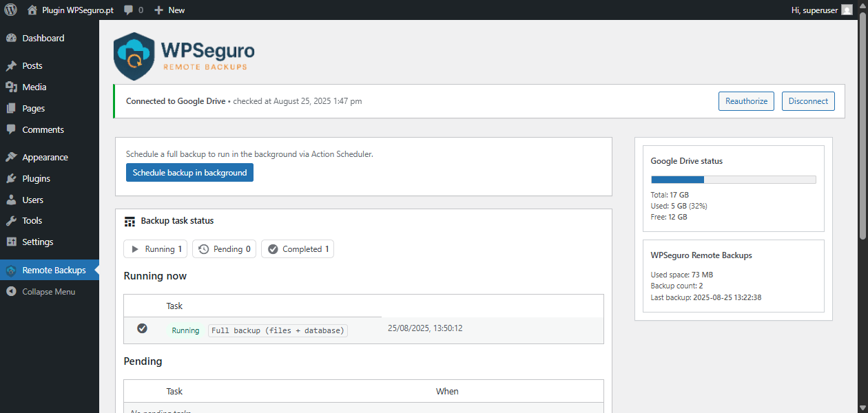Image resolution: width=868 pixels, height=413 pixels.
Task: Select Remote Backups in the sidebar
Action: tap(54, 271)
